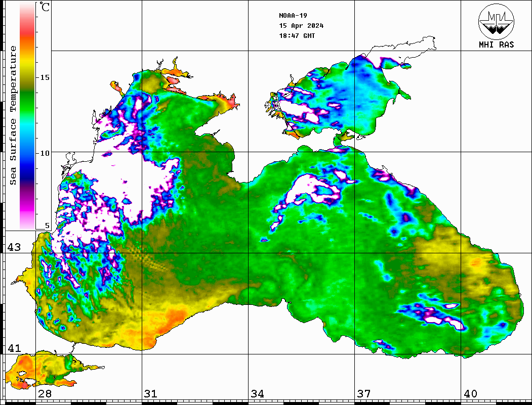The height and width of the screenshot is (405, 532).
Task: Click the longitude label '34'
Action: (x=257, y=394)
